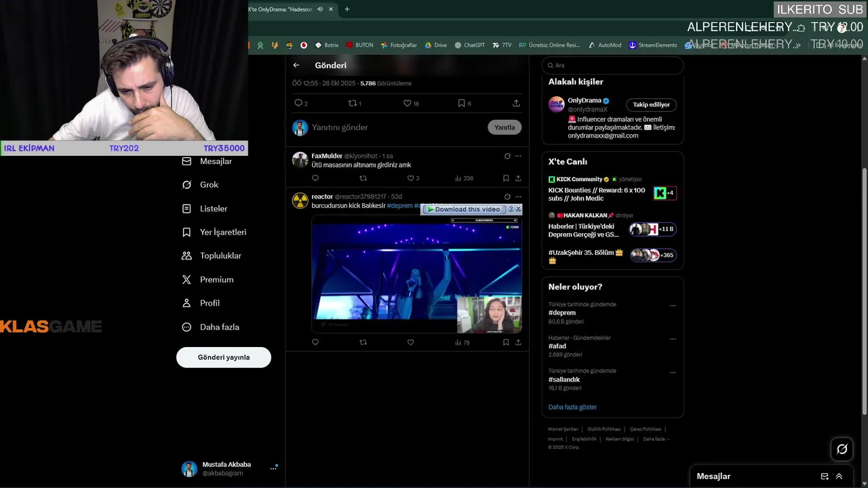This screenshot has width=868, height=488.
Task: Open the Botrix bookmark
Action: 326,45
